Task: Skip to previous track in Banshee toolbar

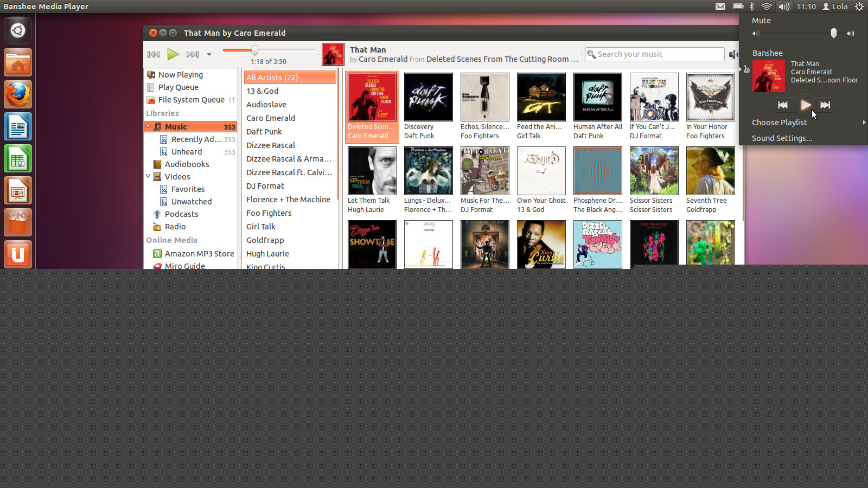Action: 154,54
